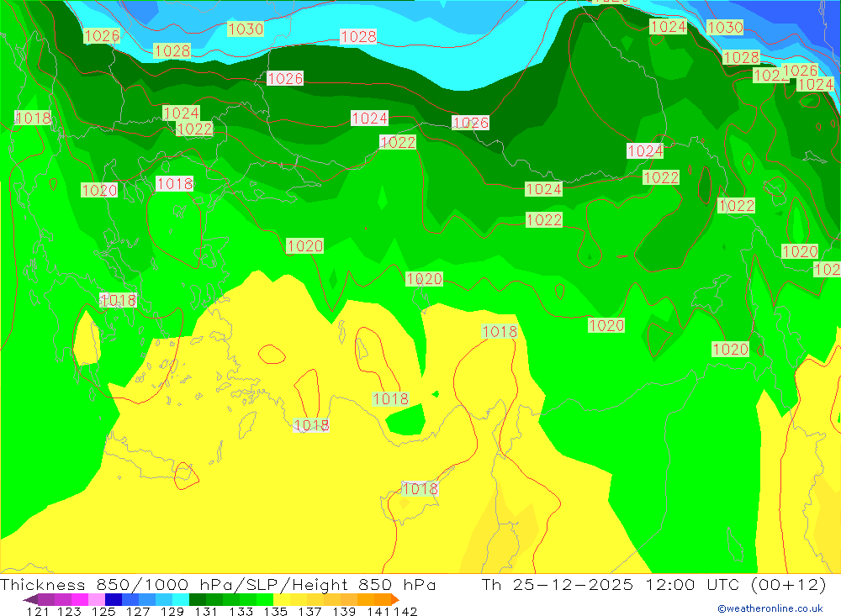The image size is (841, 616).
Task: Click legend value 139
Action: (344, 611)
